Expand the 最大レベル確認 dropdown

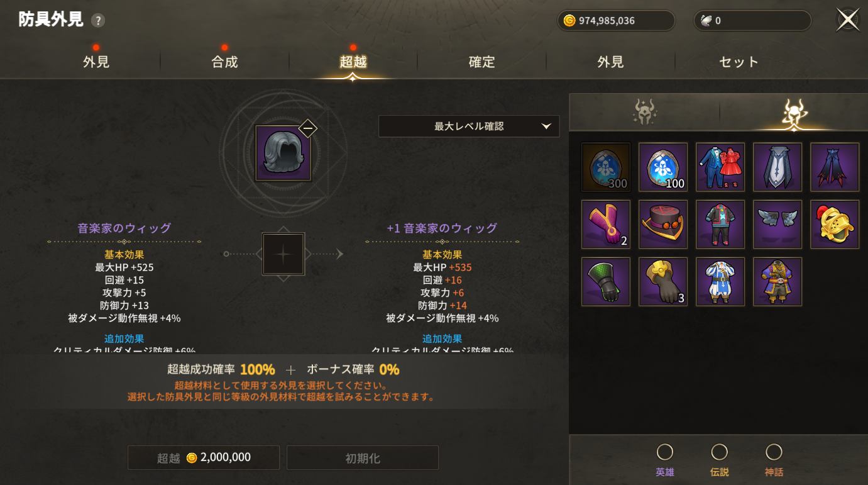(x=469, y=126)
